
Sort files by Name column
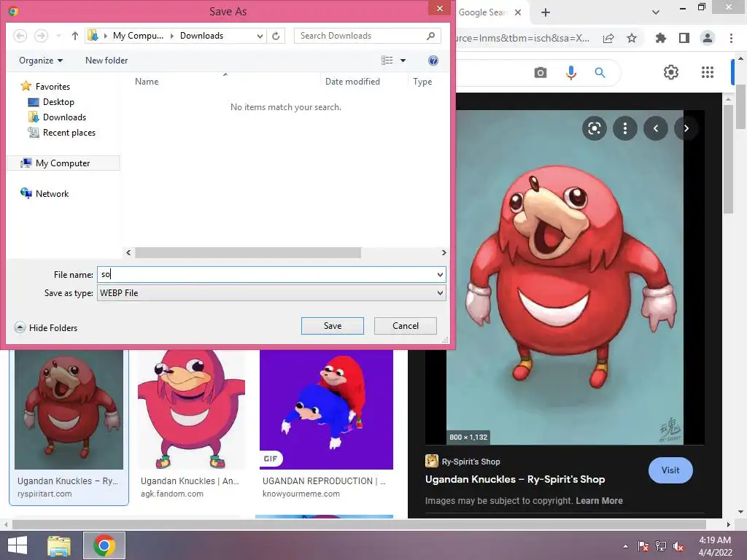point(147,82)
